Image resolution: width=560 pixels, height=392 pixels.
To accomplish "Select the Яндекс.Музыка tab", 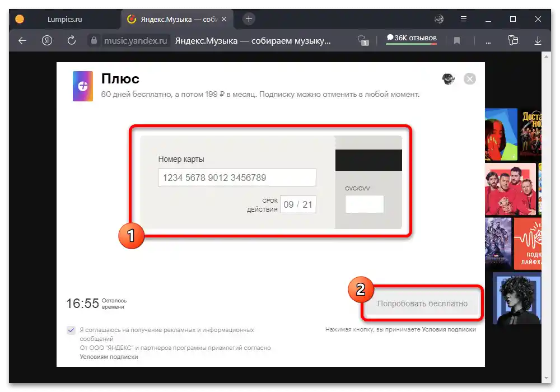I will pyautogui.click(x=177, y=19).
